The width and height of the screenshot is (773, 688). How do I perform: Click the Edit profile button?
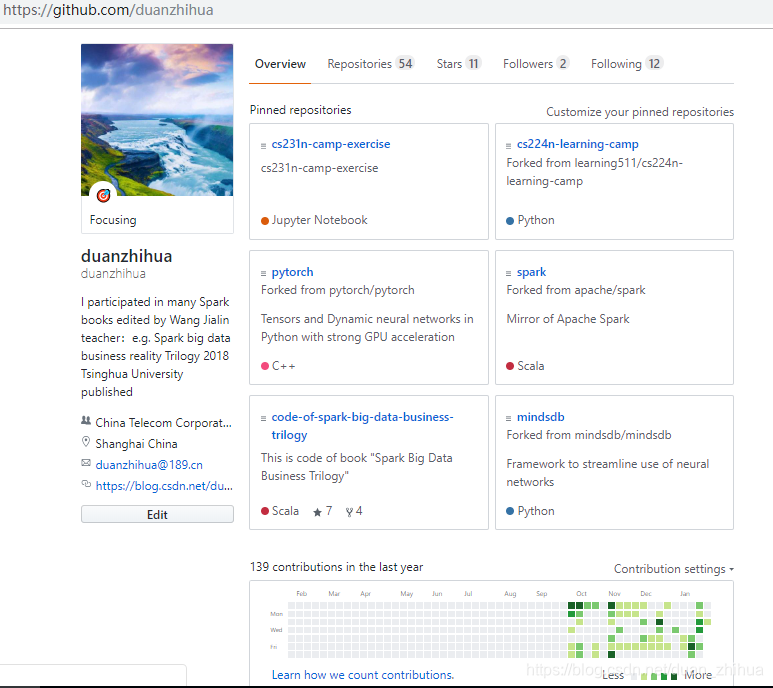(x=157, y=514)
